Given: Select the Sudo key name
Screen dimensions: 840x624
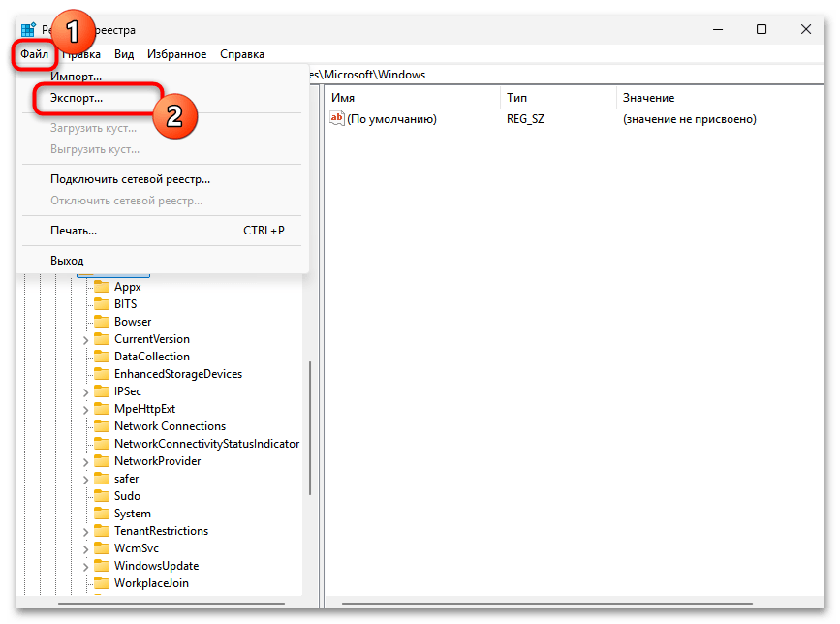Looking at the screenshot, I should (127, 496).
